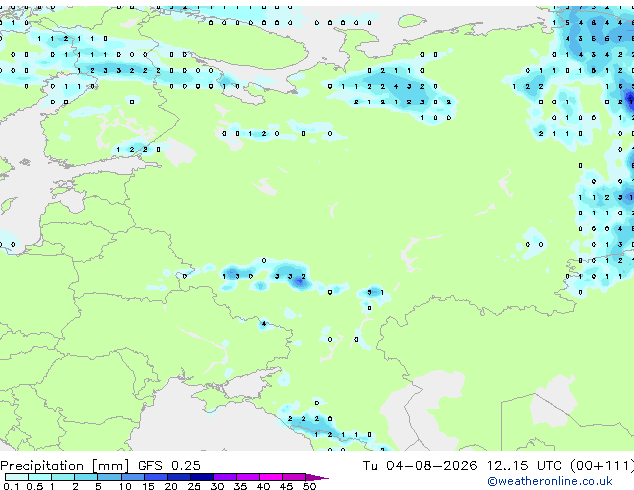This screenshot has width=634, height=490.
Task: Click the legend swatch between 25 and 30
Action: point(202,477)
